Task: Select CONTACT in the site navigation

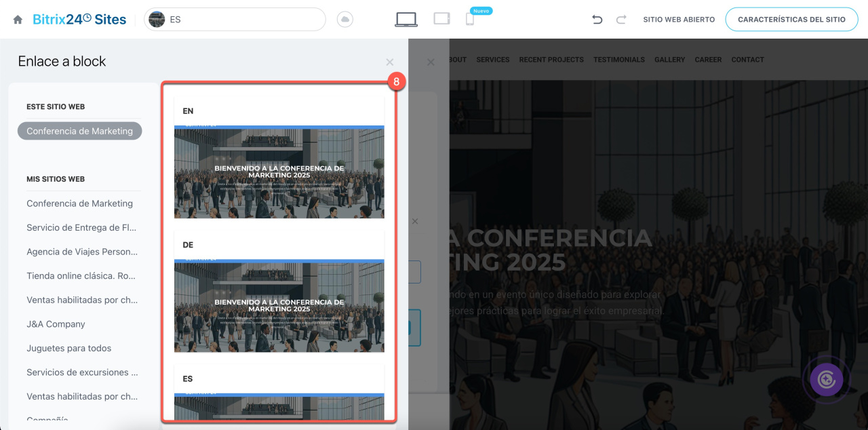Action: pyautogui.click(x=748, y=60)
